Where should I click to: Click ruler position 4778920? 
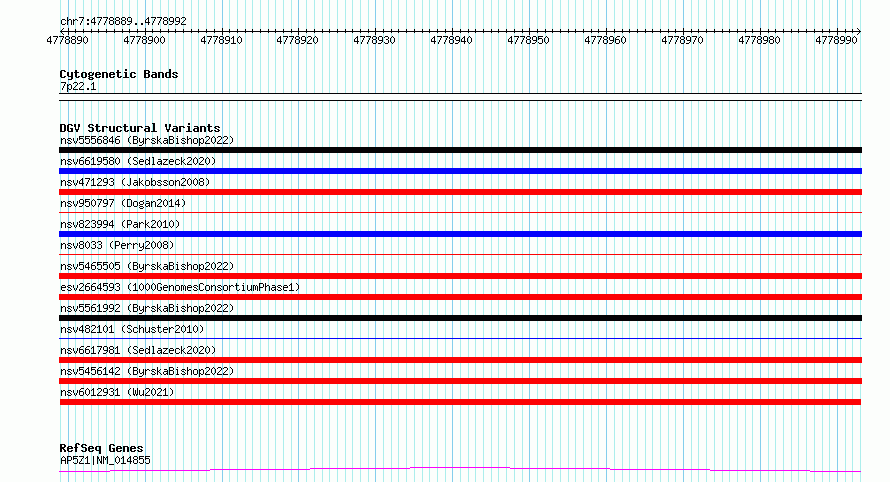click(297, 40)
